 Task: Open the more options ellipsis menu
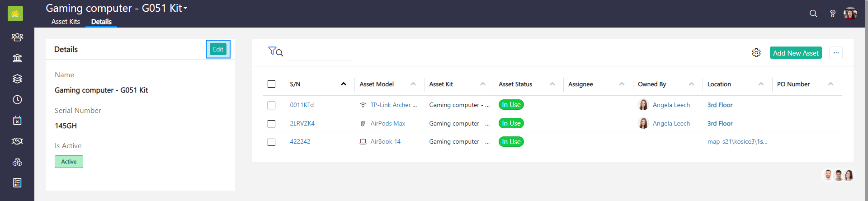836,53
